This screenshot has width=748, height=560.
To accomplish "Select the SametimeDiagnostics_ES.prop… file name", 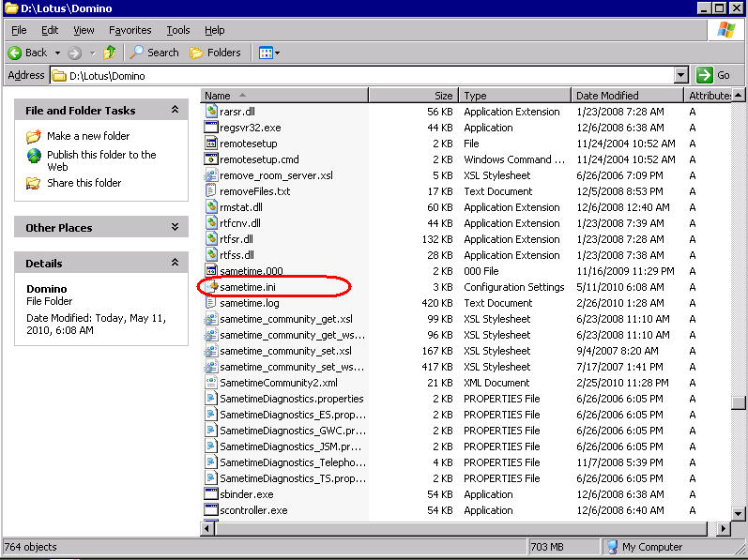I will pos(293,415).
